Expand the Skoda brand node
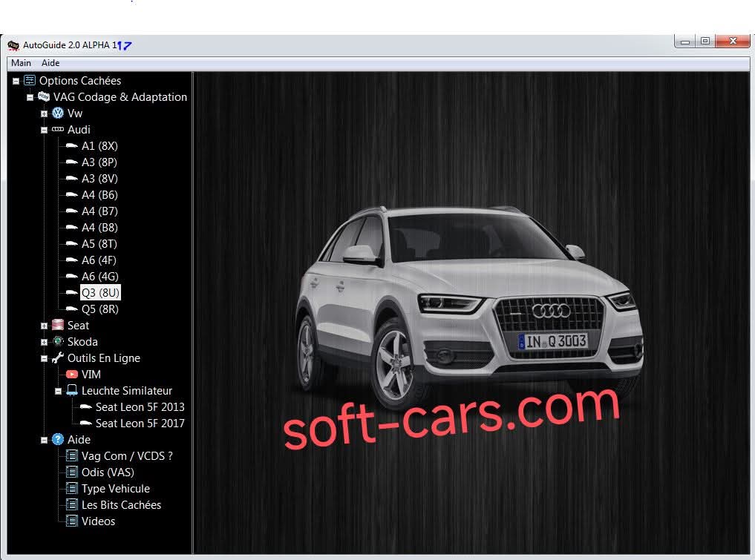The image size is (755, 560). (44, 342)
